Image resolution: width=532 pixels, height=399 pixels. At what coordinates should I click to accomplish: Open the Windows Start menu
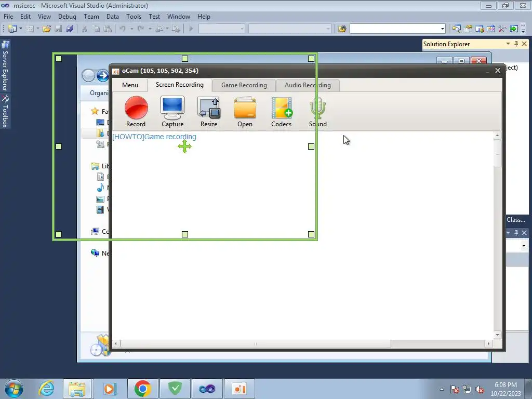coord(14,389)
